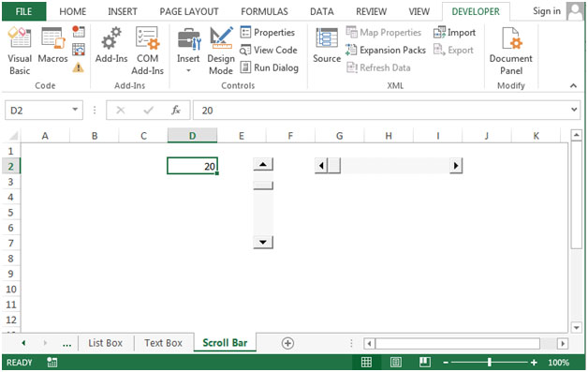The image size is (588, 372).
Task: Collapse the ribbon with chevron
Action: click(x=573, y=85)
